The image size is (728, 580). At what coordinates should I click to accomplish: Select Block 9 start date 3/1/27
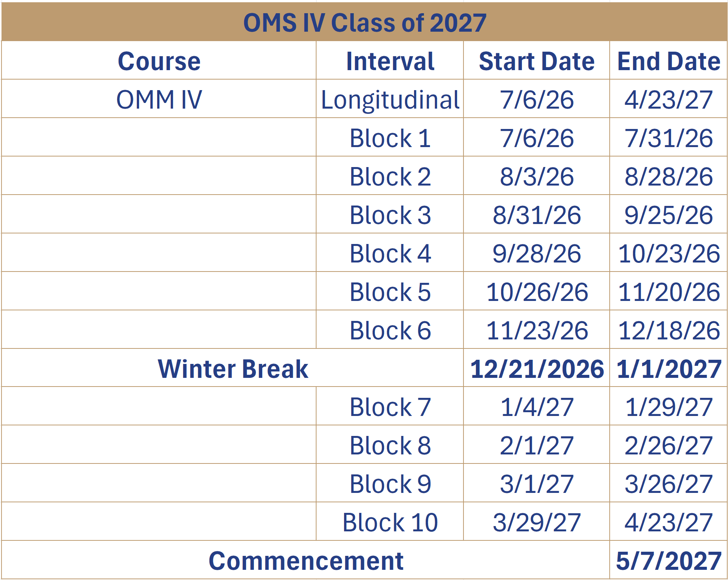click(x=537, y=484)
